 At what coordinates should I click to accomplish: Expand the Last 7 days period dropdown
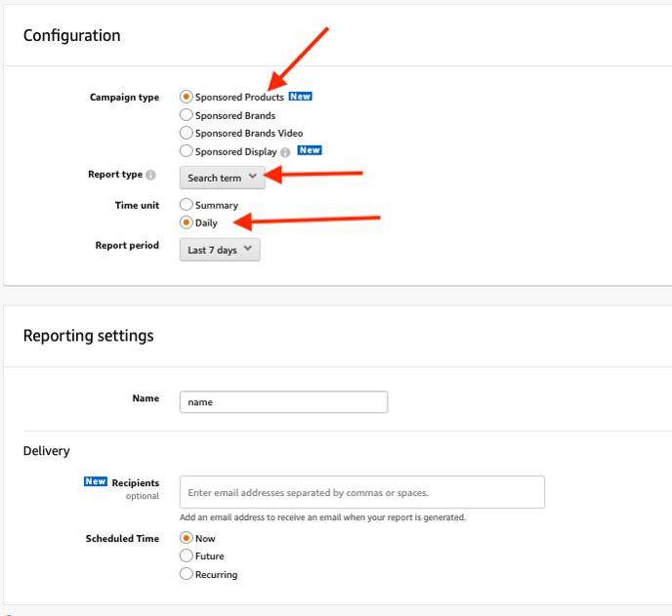220,250
